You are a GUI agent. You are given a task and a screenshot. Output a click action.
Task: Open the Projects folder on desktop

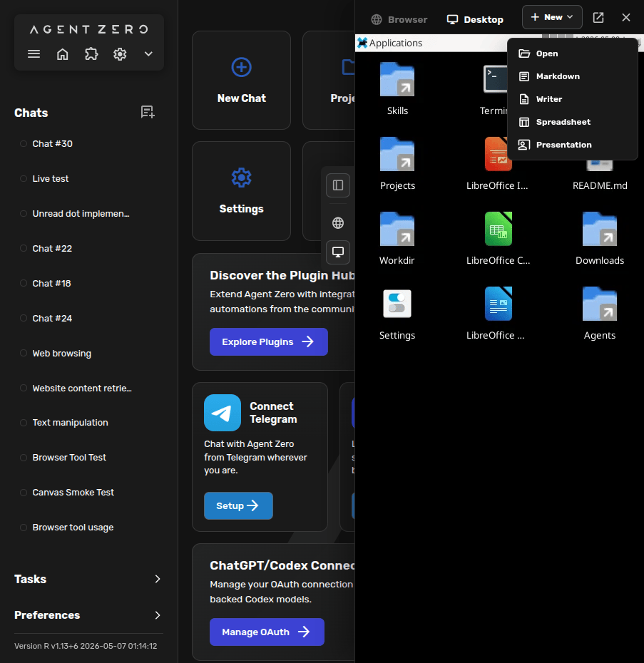[397, 154]
